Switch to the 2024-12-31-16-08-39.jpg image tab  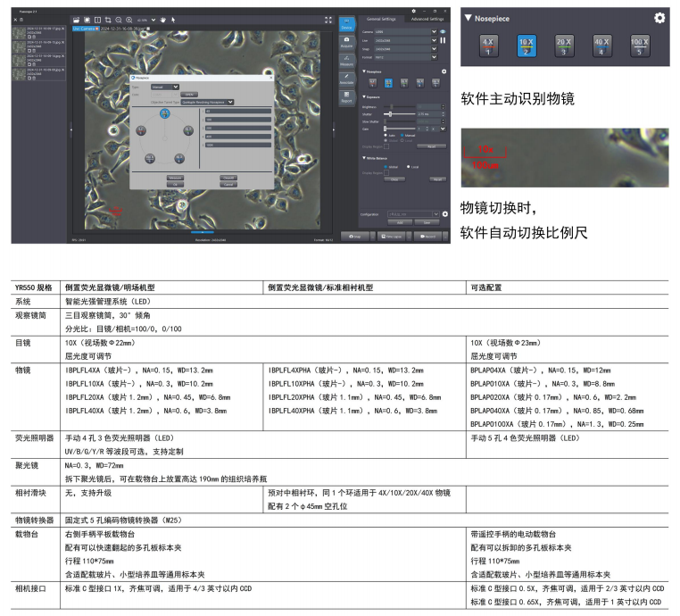tap(125, 29)
